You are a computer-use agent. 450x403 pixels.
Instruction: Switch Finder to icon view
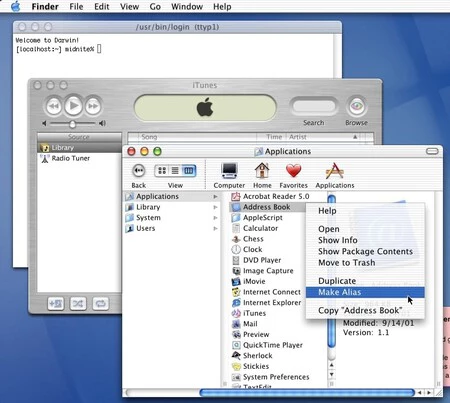pos(162,171)
